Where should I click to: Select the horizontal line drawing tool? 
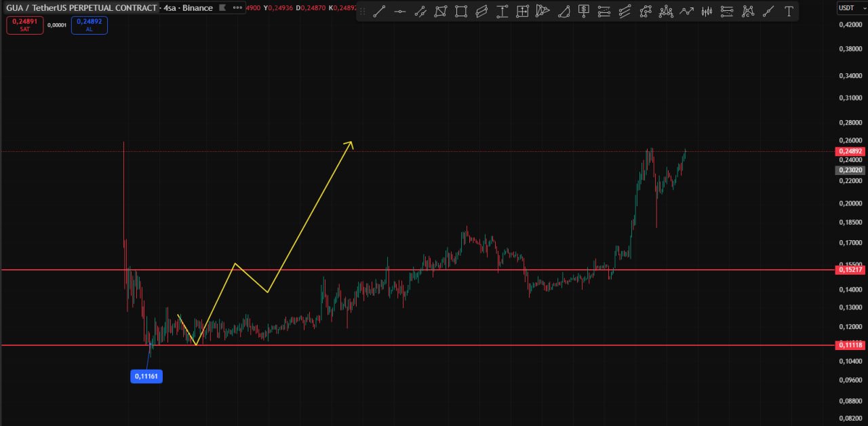tap(400, 11)
